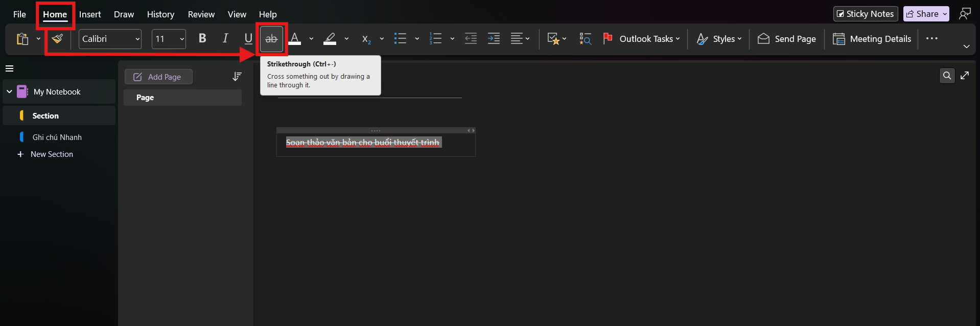The width and height of the screenshot is (980, 326).
Task: Select the Format Painter brush icon
Action: 57,39
